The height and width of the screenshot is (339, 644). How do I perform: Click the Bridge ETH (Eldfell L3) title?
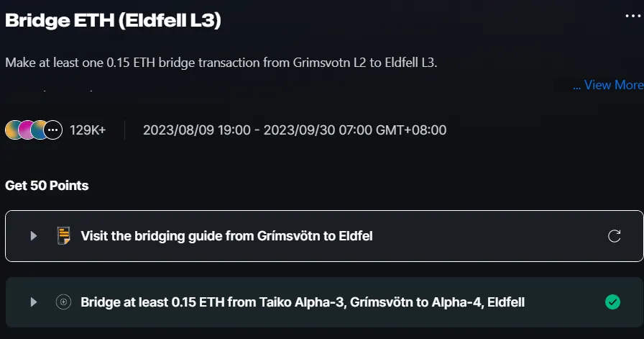[113, 20]
